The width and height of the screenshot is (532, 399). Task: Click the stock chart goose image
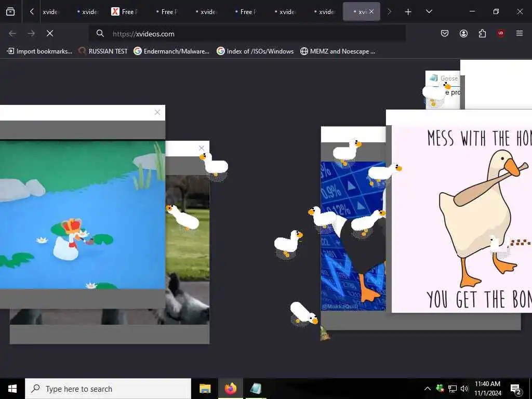(x=353, y=236)
